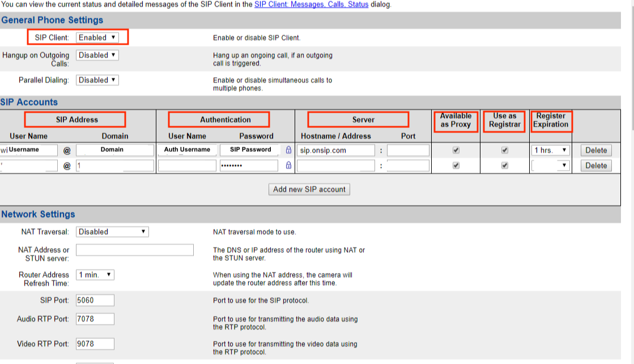Open the SIP Client Enabled dropdown
Viewport: 634px width, 364px height.
97,37
